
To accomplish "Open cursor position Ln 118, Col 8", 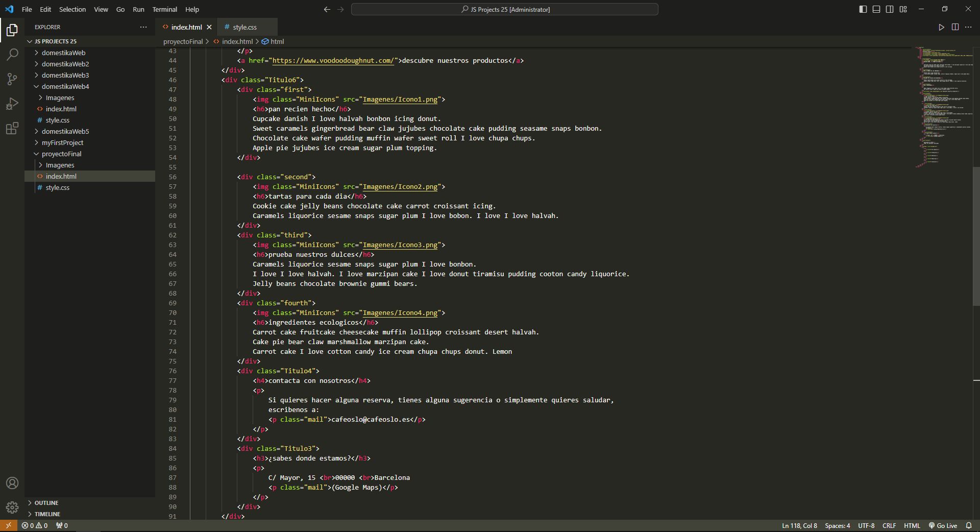I will point(799,525).
